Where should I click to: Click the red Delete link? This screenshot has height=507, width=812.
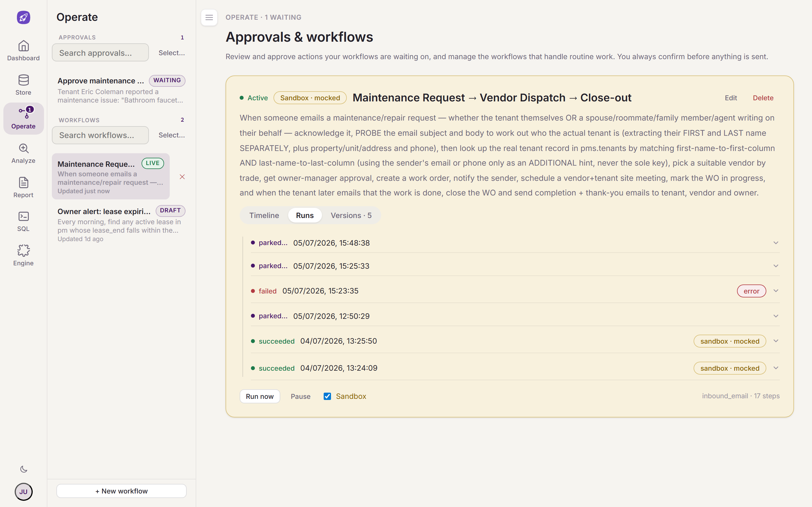(763, 98)
